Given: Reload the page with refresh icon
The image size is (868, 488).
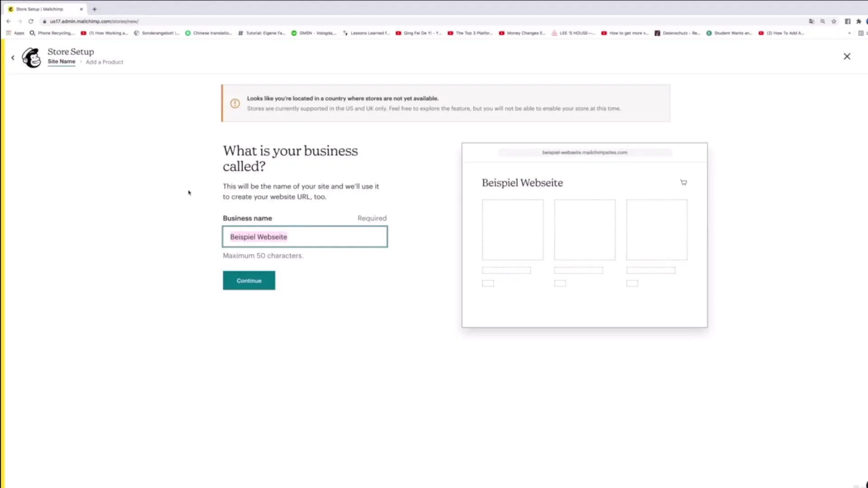Looking at the screenshot, I should point(31,21).
